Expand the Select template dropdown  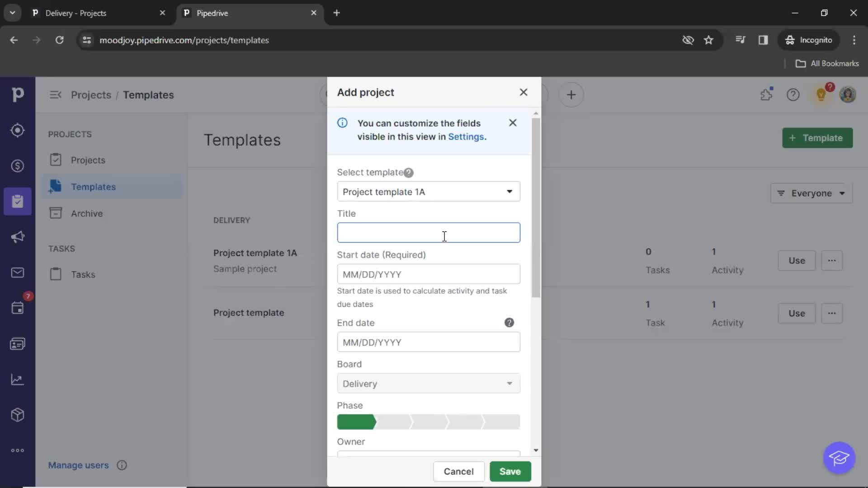(427, 192)
